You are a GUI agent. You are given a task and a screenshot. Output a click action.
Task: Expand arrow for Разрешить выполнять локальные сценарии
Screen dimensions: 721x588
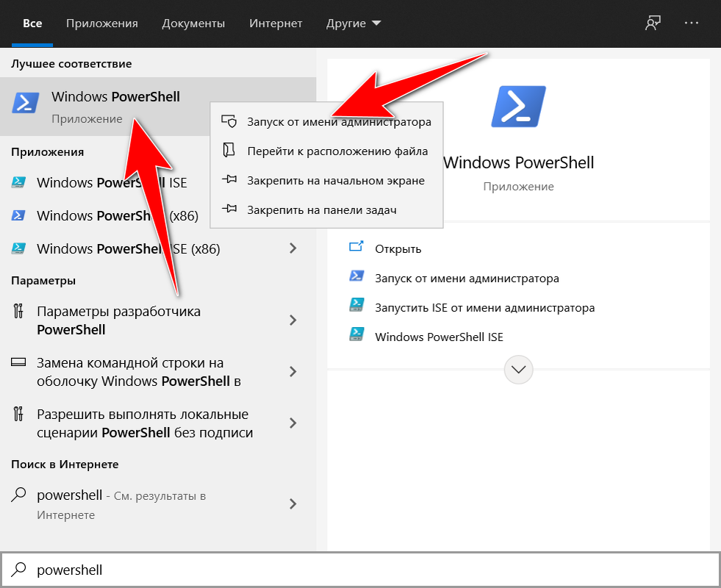(x=293, y=423)
